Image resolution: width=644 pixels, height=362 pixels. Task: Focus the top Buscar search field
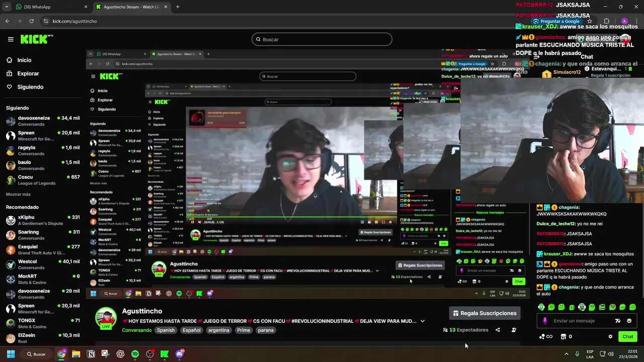(x=322, y=39)
